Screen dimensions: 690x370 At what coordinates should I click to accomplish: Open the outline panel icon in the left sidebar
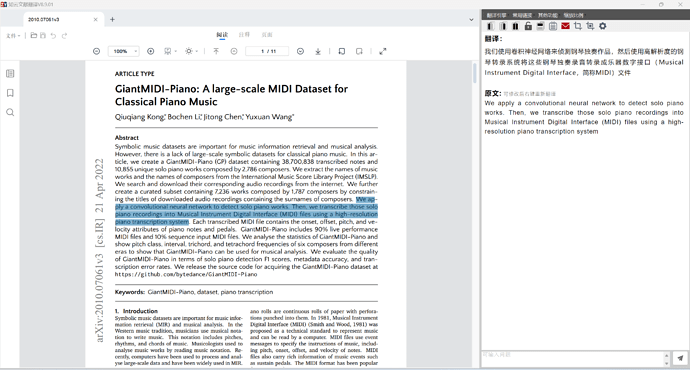click(x=10, y=73)
